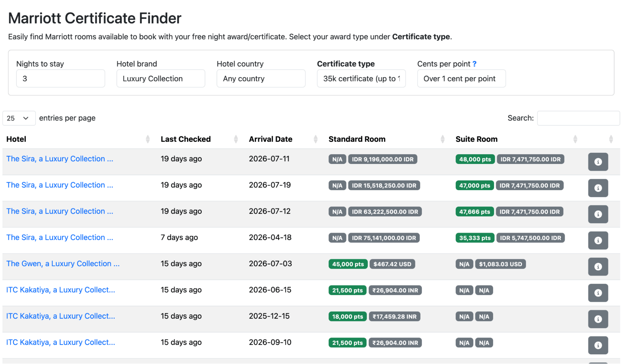Open ITC Kakatiya link for 2026-06-15 arrival
The width and height of the screenshot is (623, 364).
(x=60, y=290)
